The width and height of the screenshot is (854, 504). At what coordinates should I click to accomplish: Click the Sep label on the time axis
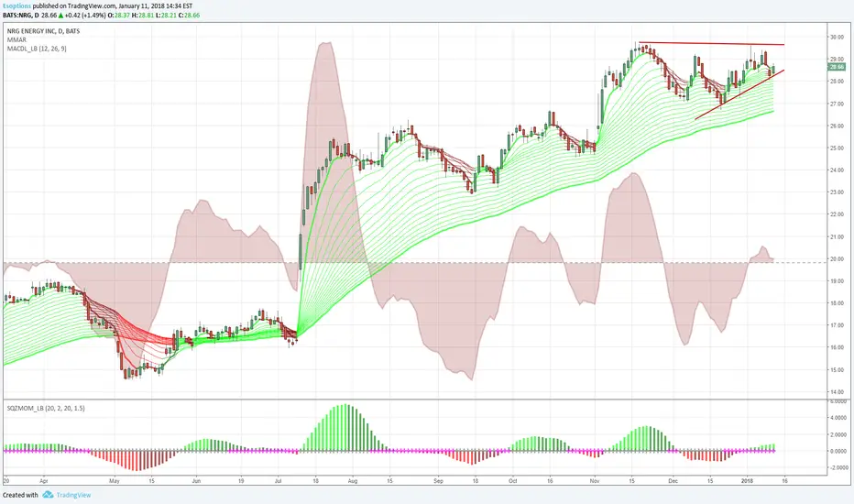pos(438,481)
